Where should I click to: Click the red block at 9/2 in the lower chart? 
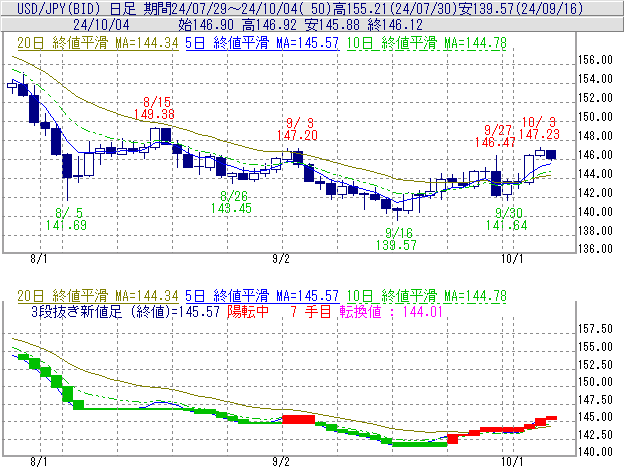[x=298, y=419]
